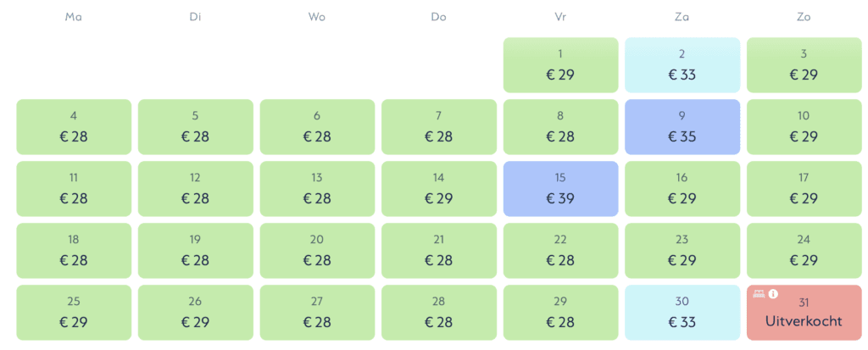This screenshot has width=868, height=350.
Task: Choose Sunday 3 at € 29
Action: [804, 65]
